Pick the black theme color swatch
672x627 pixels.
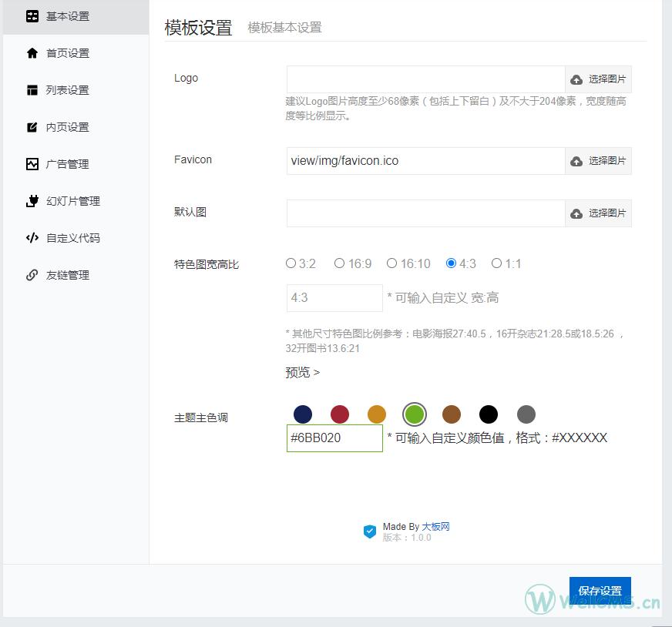coord(488,414)
